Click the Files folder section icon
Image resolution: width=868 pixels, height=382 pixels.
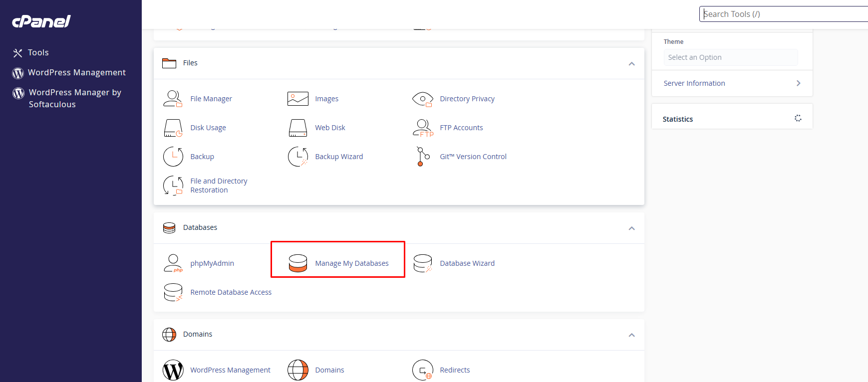(x=169, y=63)
